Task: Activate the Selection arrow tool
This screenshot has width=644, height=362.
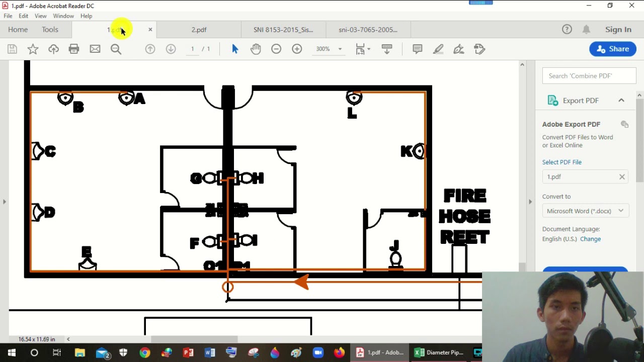Action: [235, 49]
